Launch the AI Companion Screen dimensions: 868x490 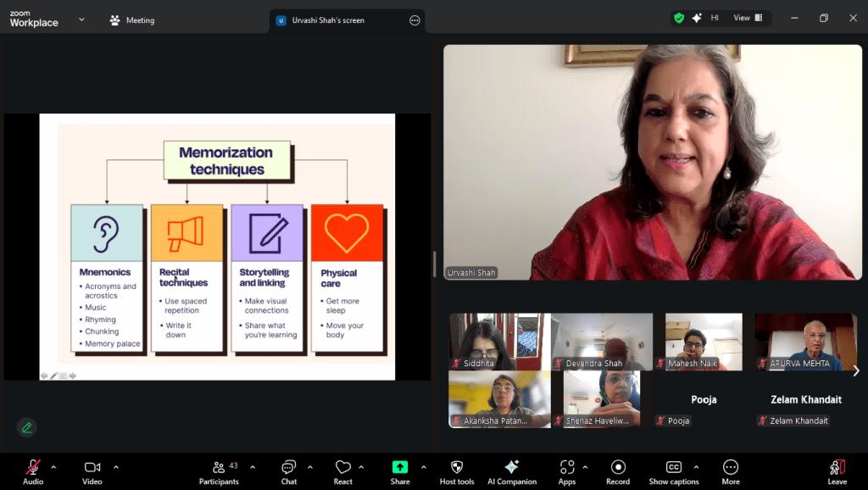tap(511, 471)
